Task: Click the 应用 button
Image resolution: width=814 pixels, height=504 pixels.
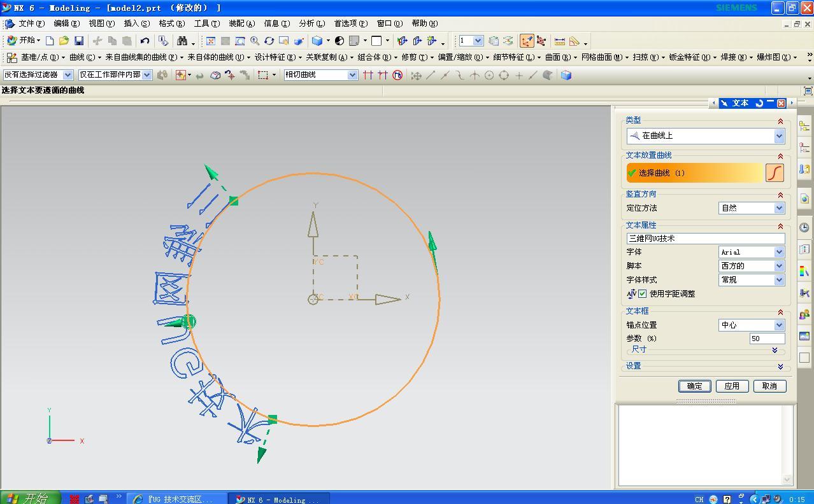Action: click(x=732, y=386)
